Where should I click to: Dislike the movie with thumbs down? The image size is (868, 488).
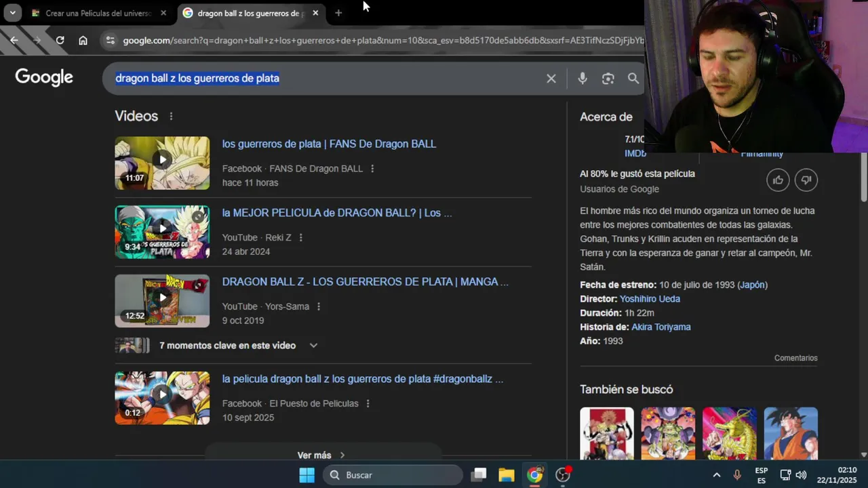pos(806,180)
